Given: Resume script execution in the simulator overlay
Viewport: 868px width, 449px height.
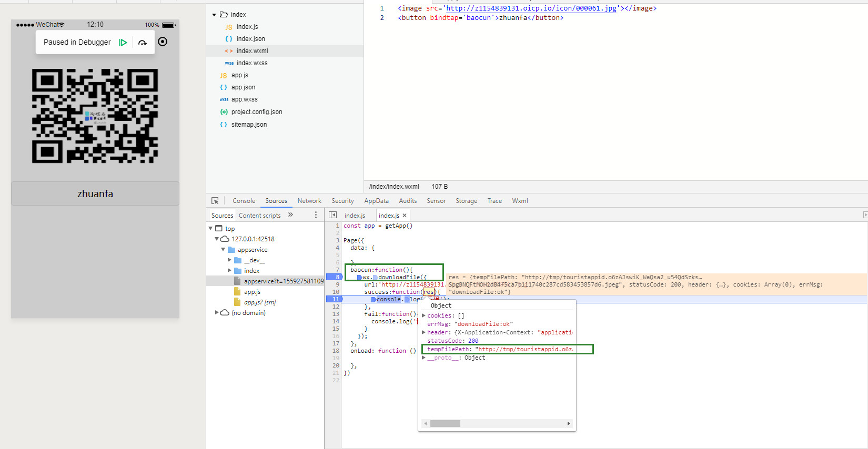Looking at the screenshot, I should [x=123, y=43].
